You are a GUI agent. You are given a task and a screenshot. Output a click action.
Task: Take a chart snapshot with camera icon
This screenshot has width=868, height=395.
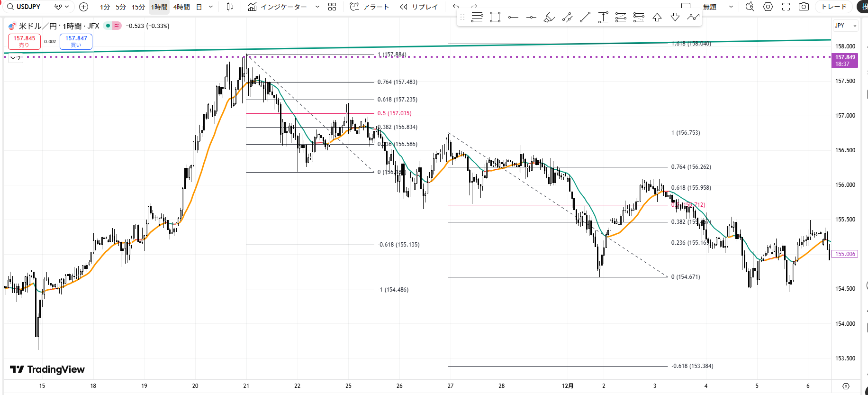coord(804,7)
